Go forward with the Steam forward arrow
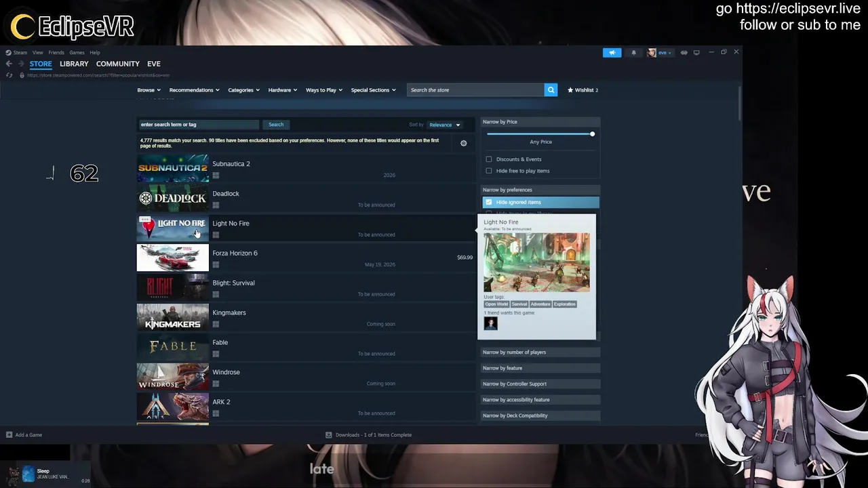This screenshot has width=868, height=488. 21,64
